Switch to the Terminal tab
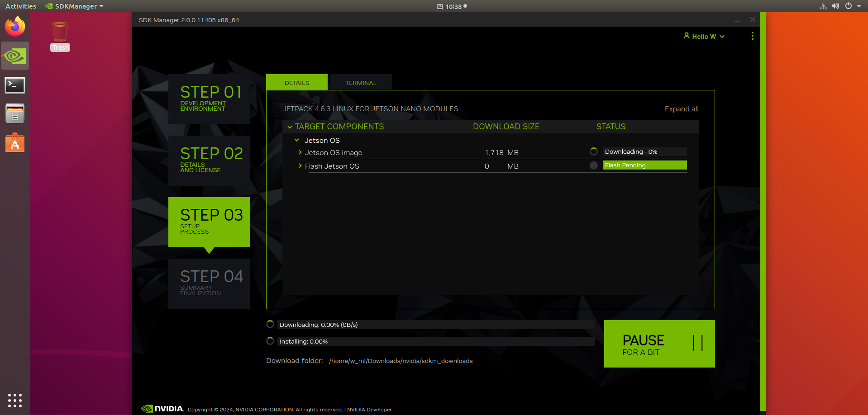Image resolution: width=868 pixels, height=415 pixels. [x=361, y=83]
